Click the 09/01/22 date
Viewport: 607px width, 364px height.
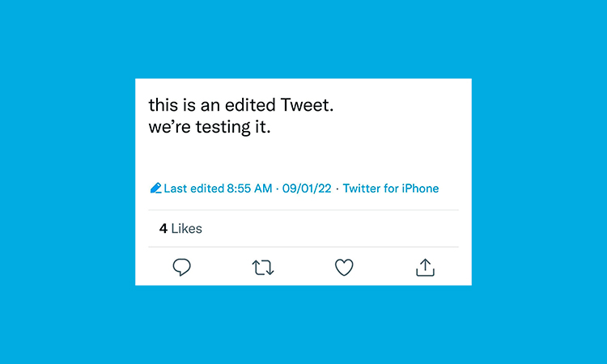tap(307, 188)
